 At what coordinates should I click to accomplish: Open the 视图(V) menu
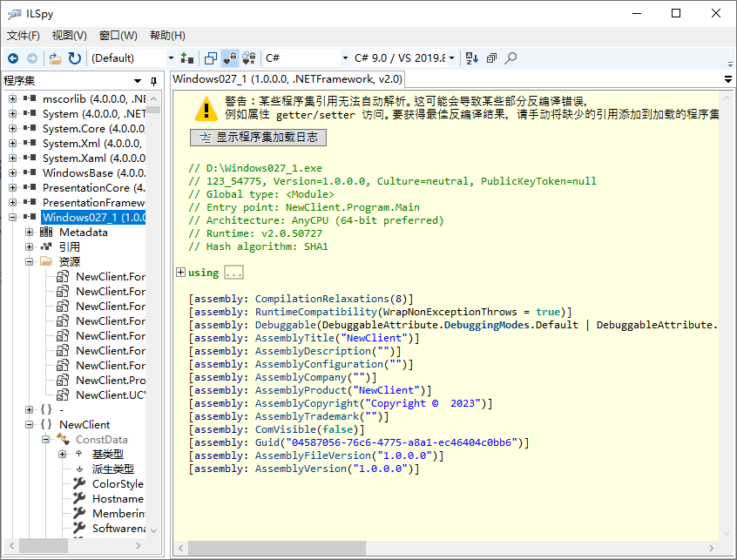coord(69,36)
